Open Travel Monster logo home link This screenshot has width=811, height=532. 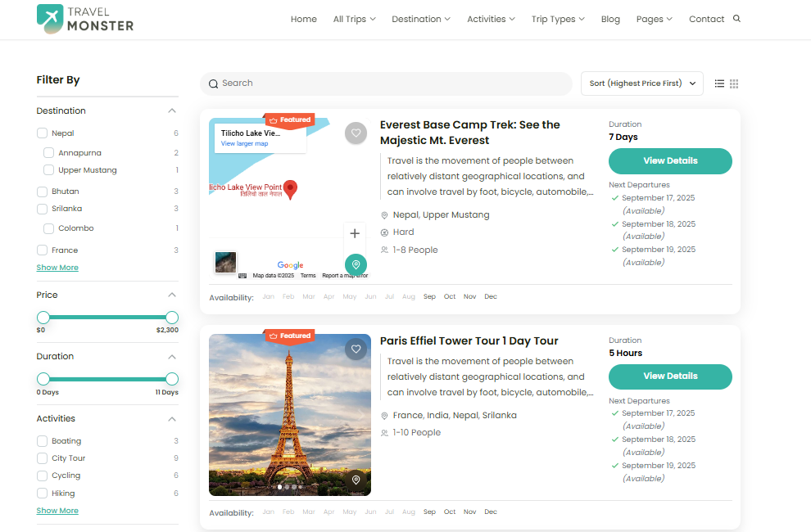point(85,19)
